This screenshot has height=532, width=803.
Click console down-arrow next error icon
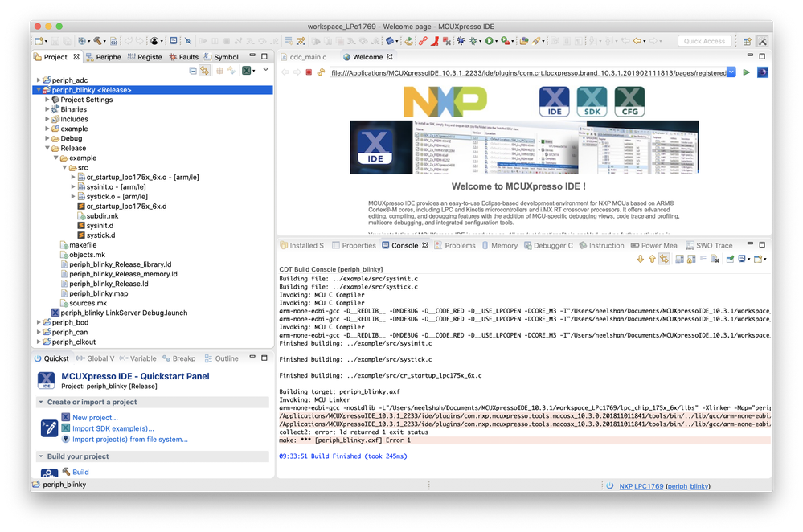tap(640, 259)
